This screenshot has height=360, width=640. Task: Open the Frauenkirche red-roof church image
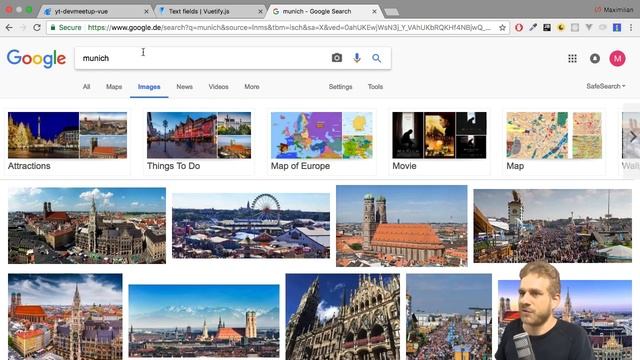point(402,226)
